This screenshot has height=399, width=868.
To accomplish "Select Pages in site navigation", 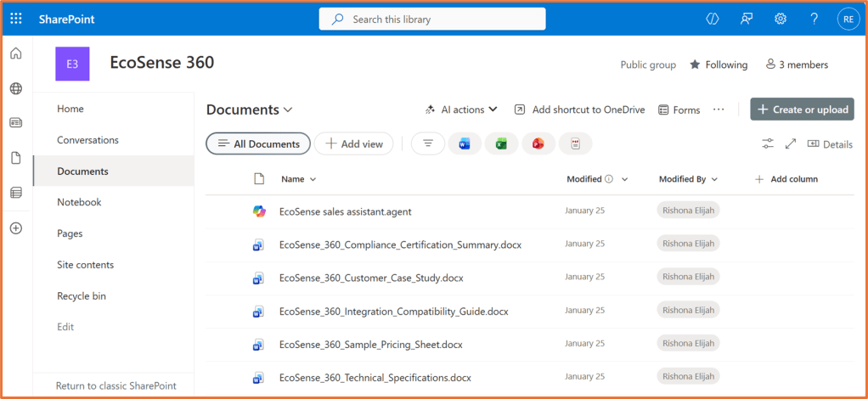I will [x=70, y=233].
